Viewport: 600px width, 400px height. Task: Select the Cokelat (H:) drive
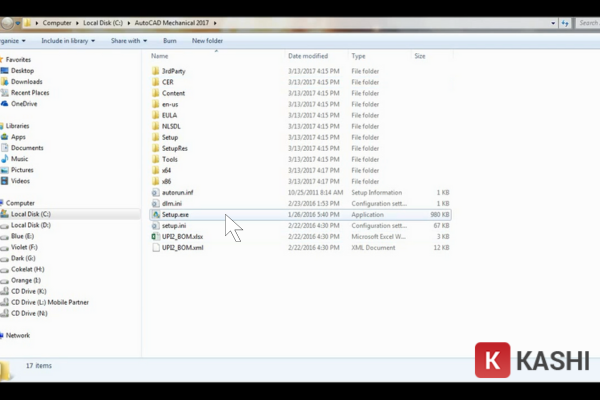pos(28,269)
